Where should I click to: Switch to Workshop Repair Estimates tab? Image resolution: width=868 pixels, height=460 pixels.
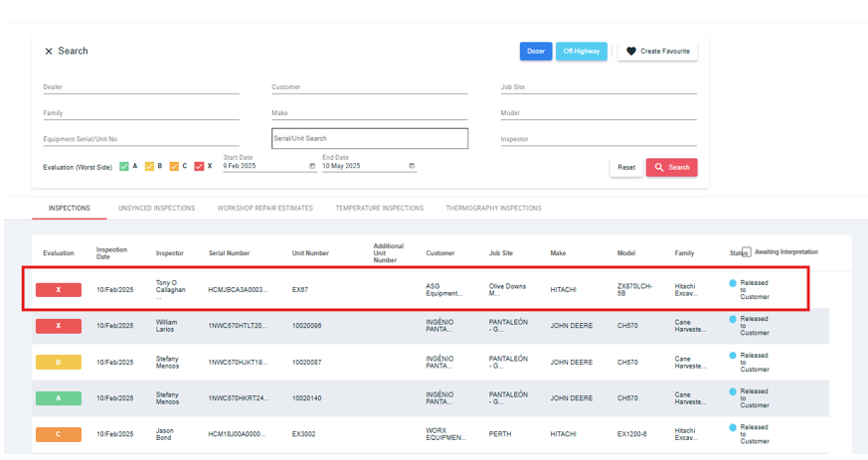[x=264, y=209]
